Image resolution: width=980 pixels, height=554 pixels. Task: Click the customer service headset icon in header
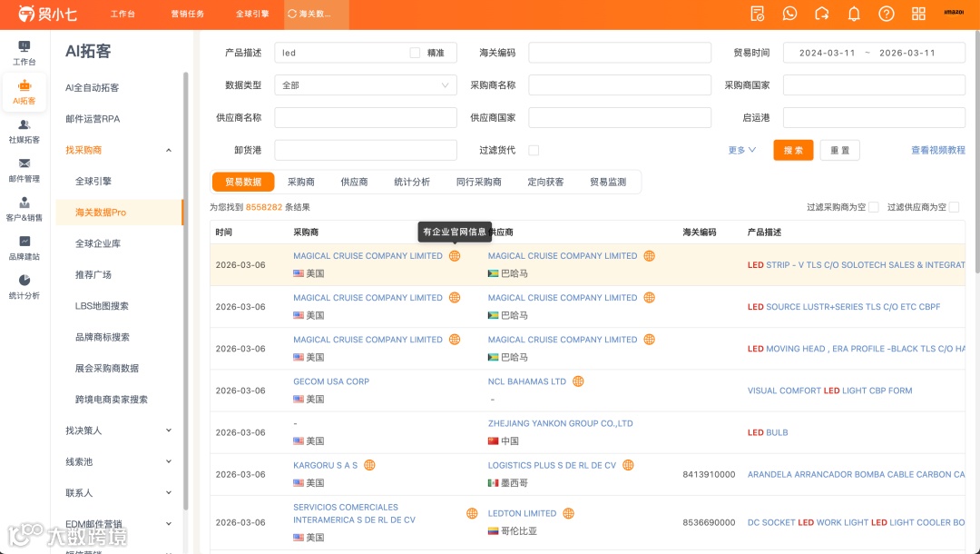pos(822,13)
